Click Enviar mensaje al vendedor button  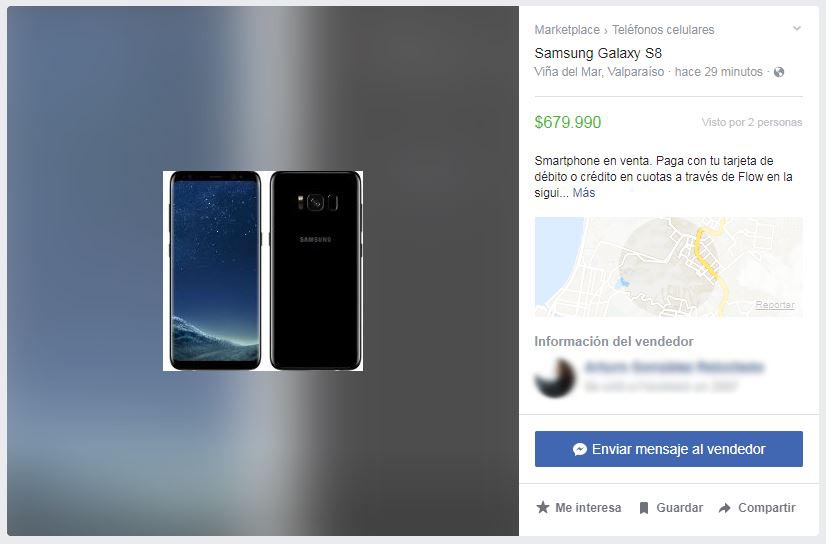click(668, 449)
